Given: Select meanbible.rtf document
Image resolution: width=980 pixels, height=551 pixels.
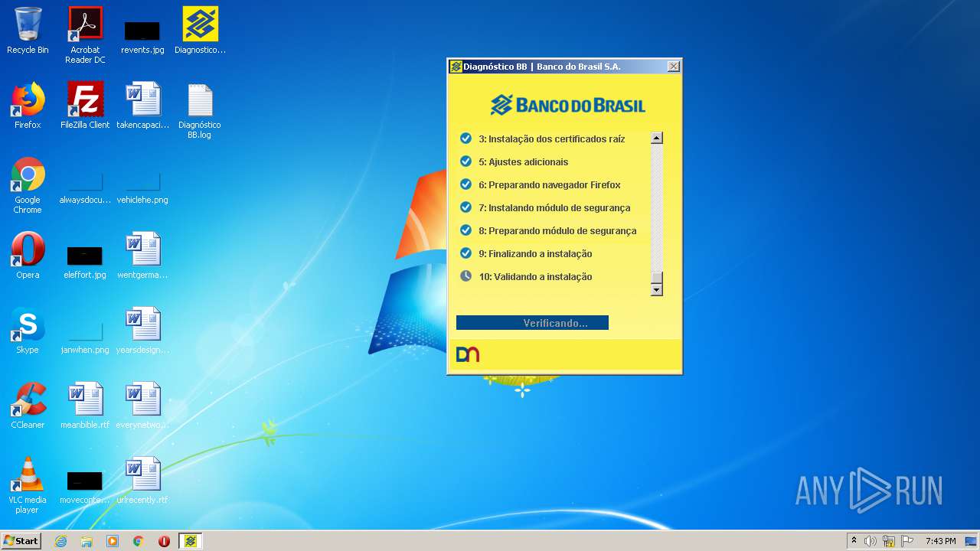Looking at the screenshot, I should click(x=85, y=406).
